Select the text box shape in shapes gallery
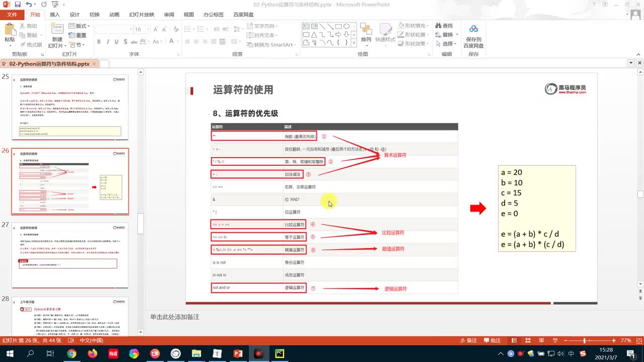The width and height of the screenshot is (644, 362). coord(306,27)
